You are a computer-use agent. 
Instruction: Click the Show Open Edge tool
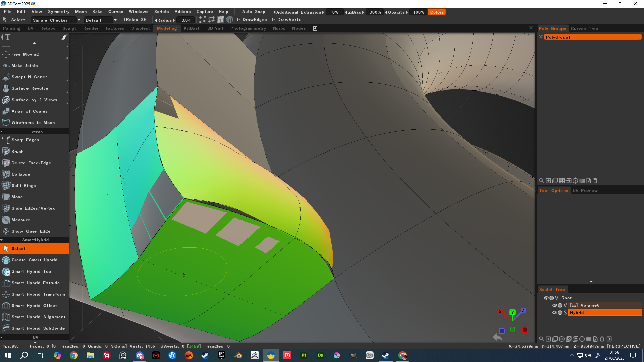point(31,231)
